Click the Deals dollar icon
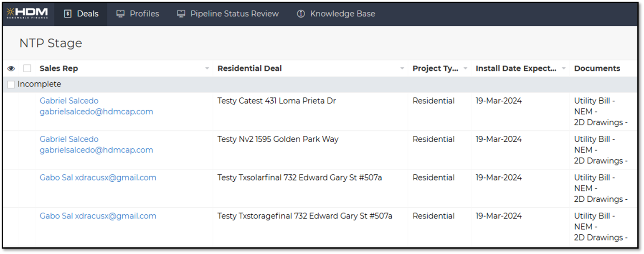Screen dimensions: 644x254 point(68,14)
